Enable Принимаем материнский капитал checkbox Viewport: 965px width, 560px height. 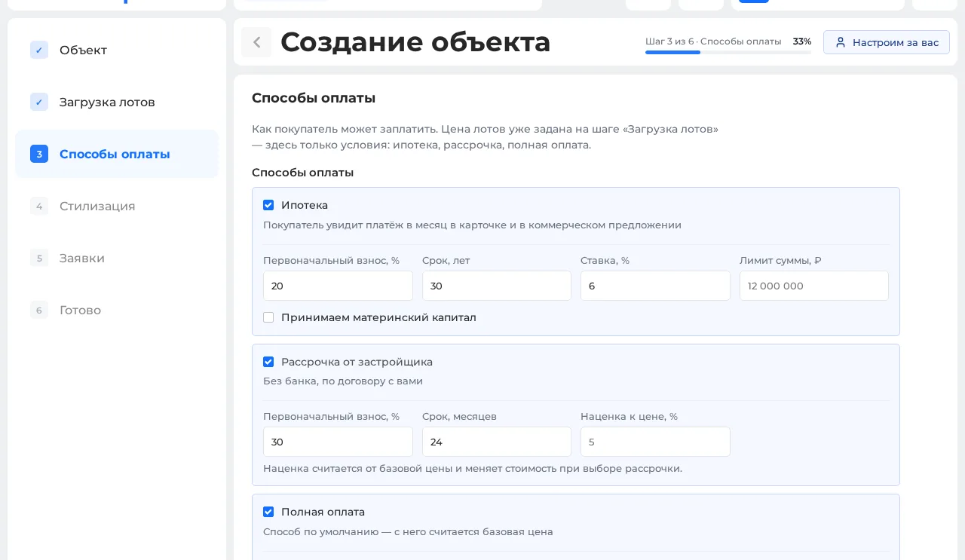click(268, 317)
